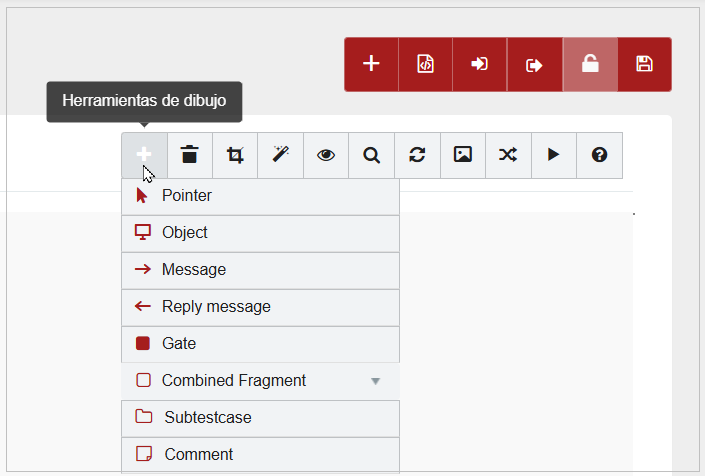Toggle the eye visibility icon
This screenshot has height=476, width=705.
(326, 155)
